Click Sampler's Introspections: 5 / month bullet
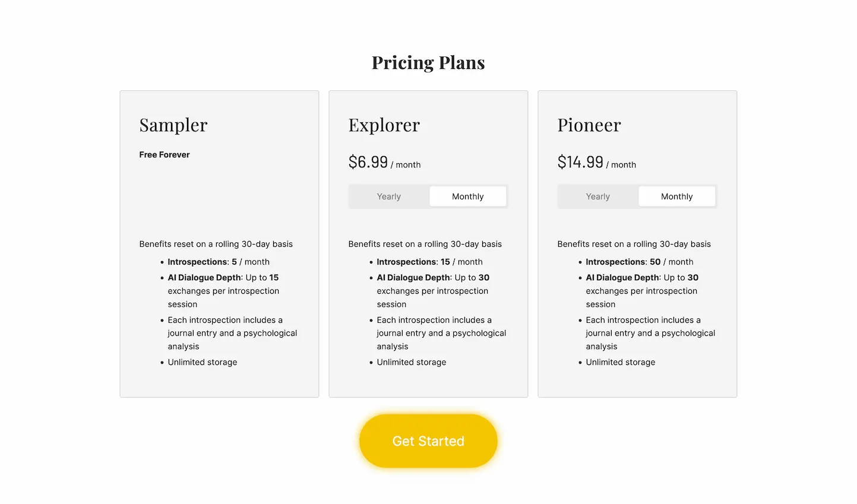 [x=217, y=261]
